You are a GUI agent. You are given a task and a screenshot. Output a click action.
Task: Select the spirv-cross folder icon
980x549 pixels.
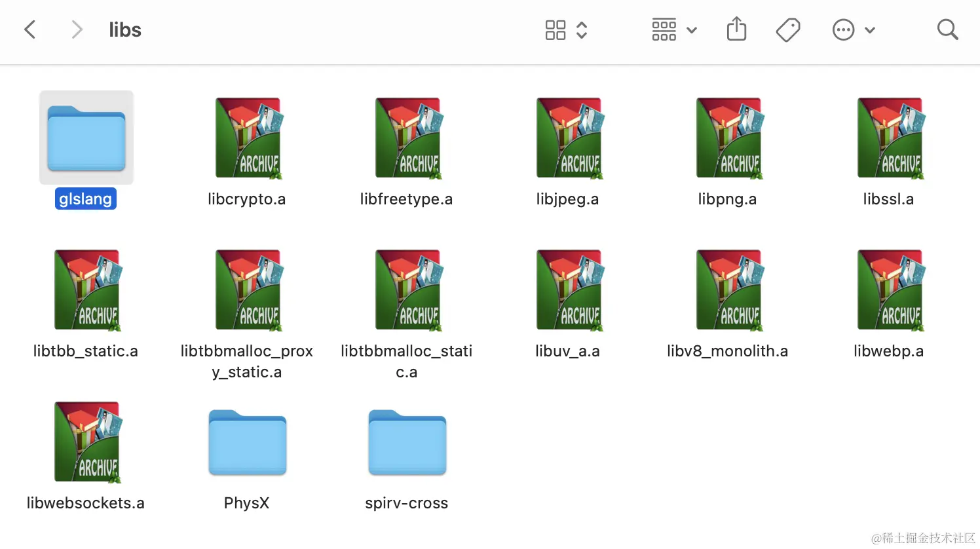(407, 442)
